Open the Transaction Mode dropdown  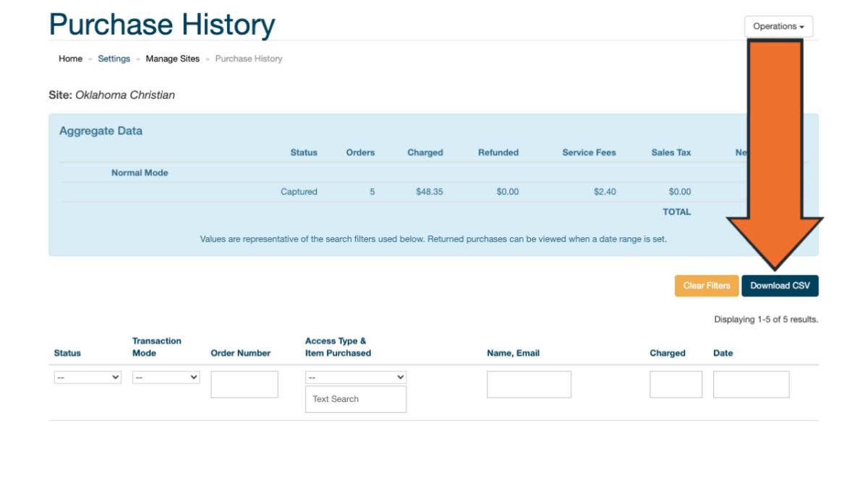pos(166,377)
